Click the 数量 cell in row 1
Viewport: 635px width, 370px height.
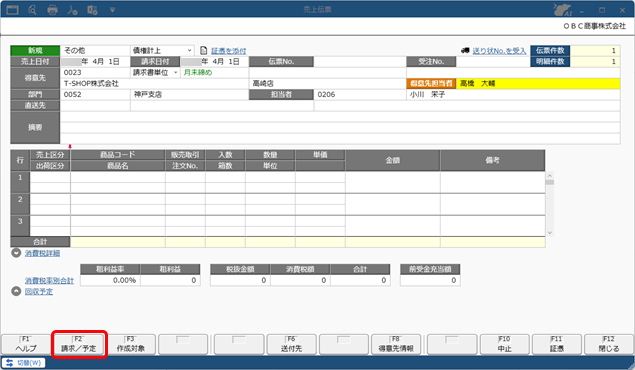pyautogui.click(x=270, y=177)
